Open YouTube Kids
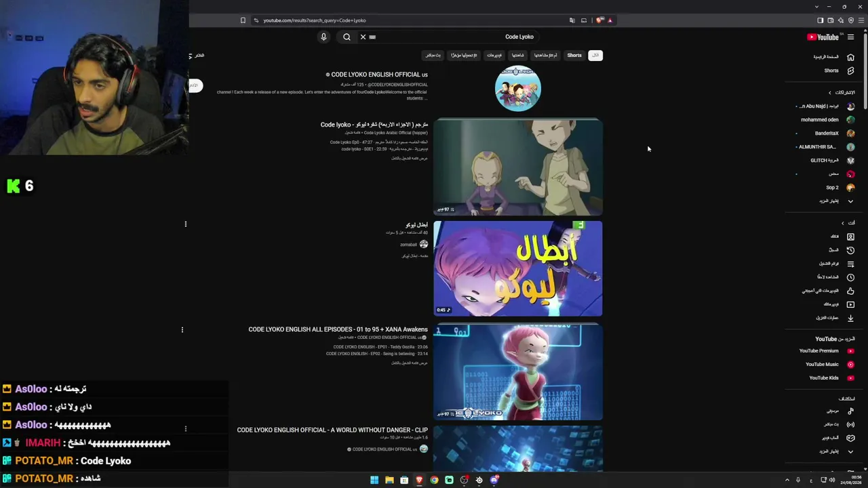The width and height of the screenshot is (868, 488). pos(831,378)
